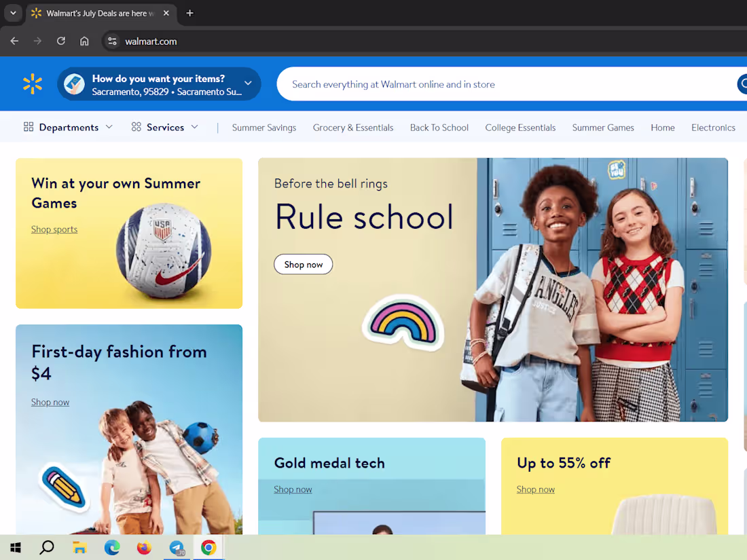Click Shop now button under Rule school
Screen dimensions: 747x560
click(x=304, y=264)
